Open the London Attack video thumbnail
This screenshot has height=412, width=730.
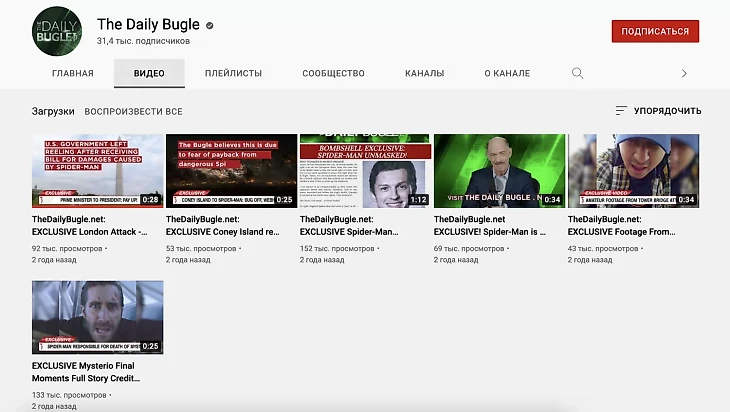click(x=98, y=171)
